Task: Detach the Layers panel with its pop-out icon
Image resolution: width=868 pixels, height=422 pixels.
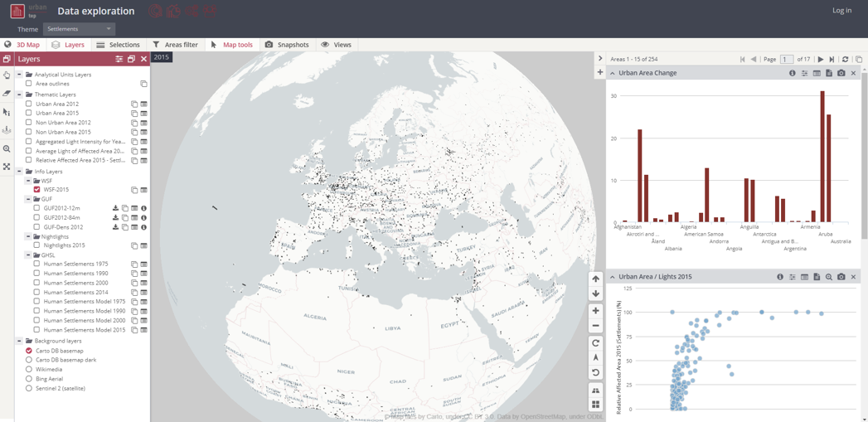Action: (x=131, y=59)
